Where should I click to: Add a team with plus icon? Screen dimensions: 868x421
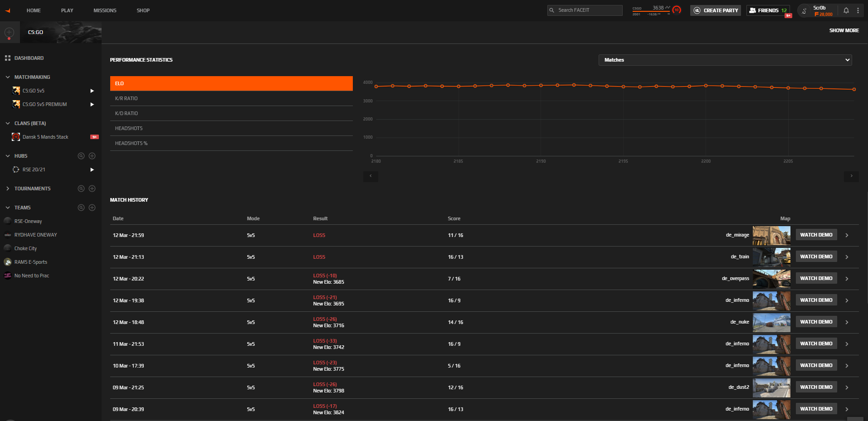pyautogui.click(x=92, y=208)
